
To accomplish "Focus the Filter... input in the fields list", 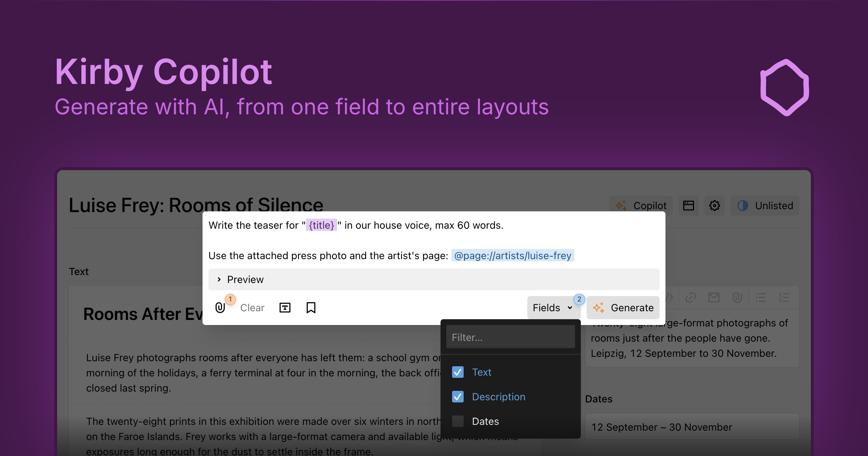I will [511, 337].
